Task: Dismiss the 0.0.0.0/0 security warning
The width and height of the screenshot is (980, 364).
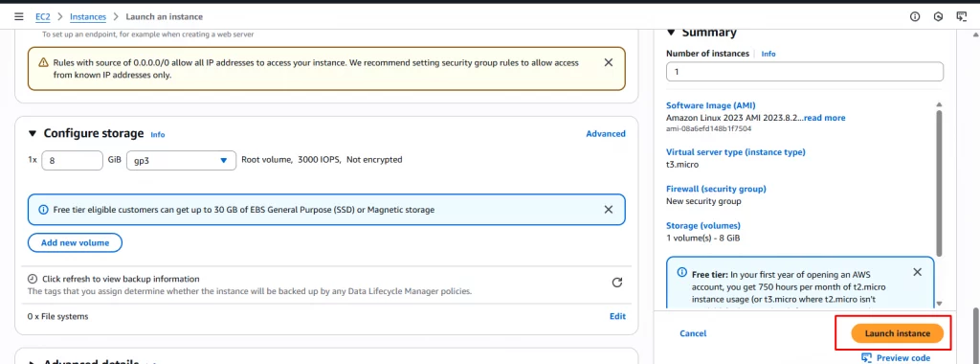Action: tap(608, 62)
